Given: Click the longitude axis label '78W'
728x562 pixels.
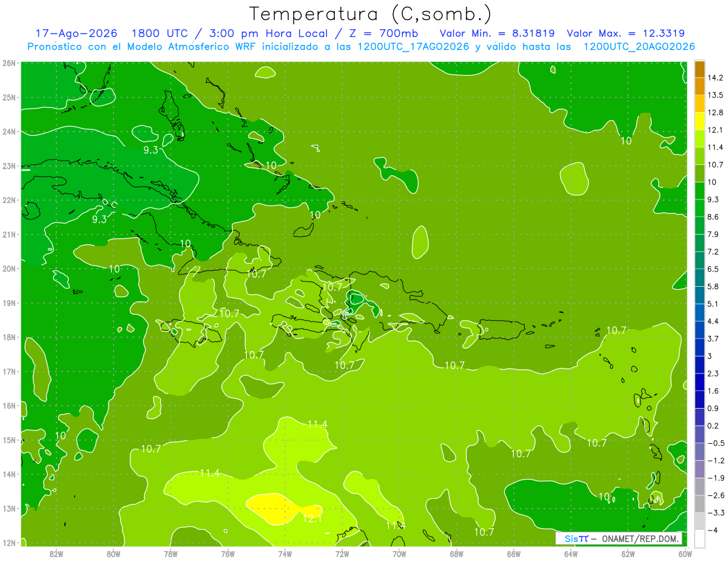Looking at the screenshot, I should coord(170,553).
